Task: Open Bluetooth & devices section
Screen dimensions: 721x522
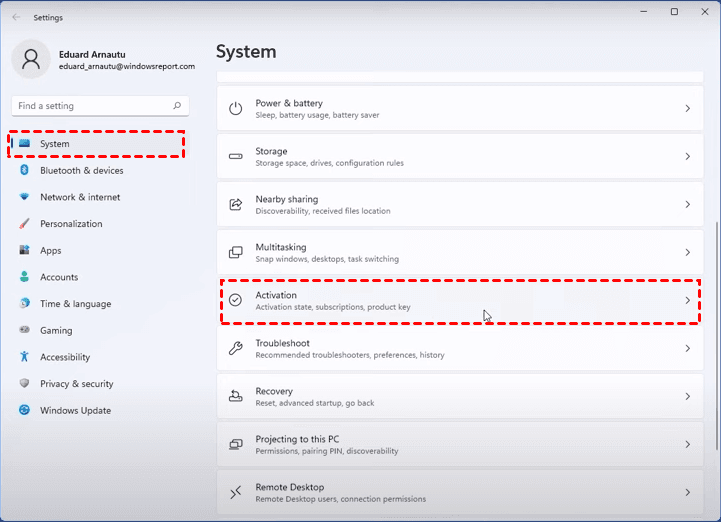Action: tap(81, 171)
